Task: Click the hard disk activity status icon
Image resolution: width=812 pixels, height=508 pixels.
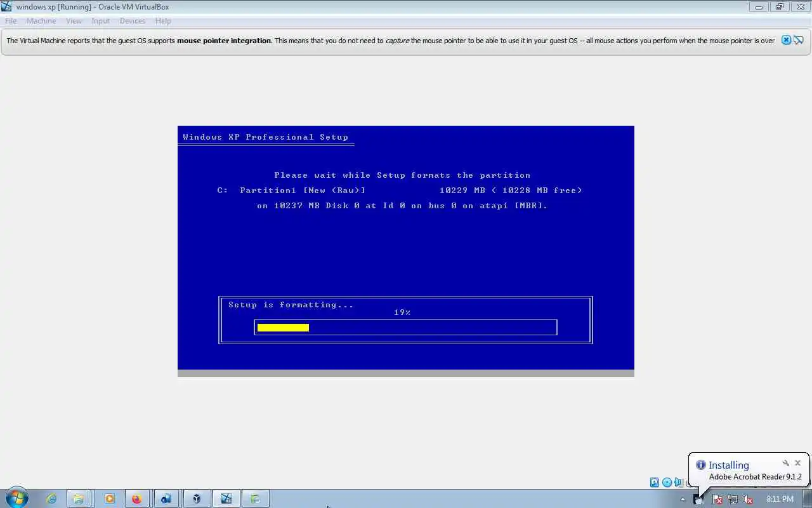Action: [x=654, y=483]
